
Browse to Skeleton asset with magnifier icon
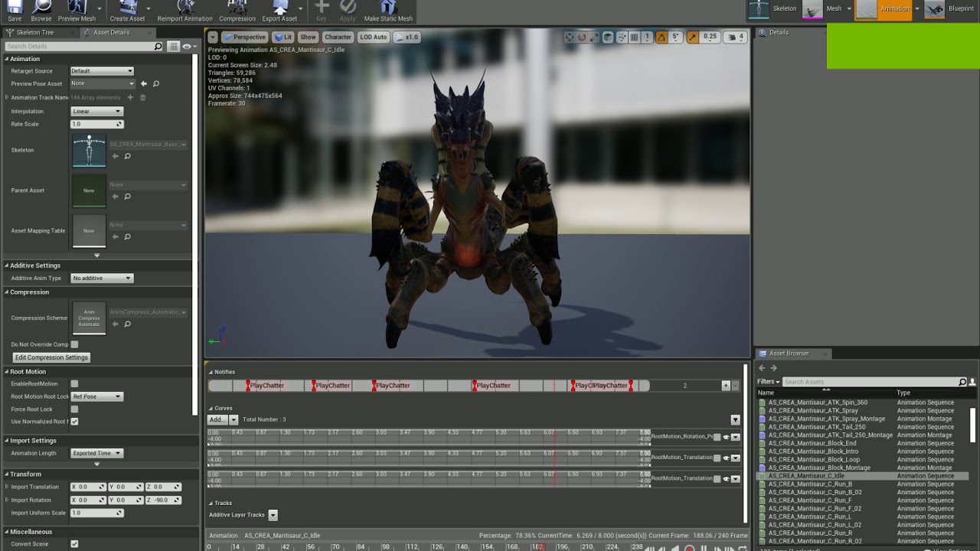[x=128, y=156]
